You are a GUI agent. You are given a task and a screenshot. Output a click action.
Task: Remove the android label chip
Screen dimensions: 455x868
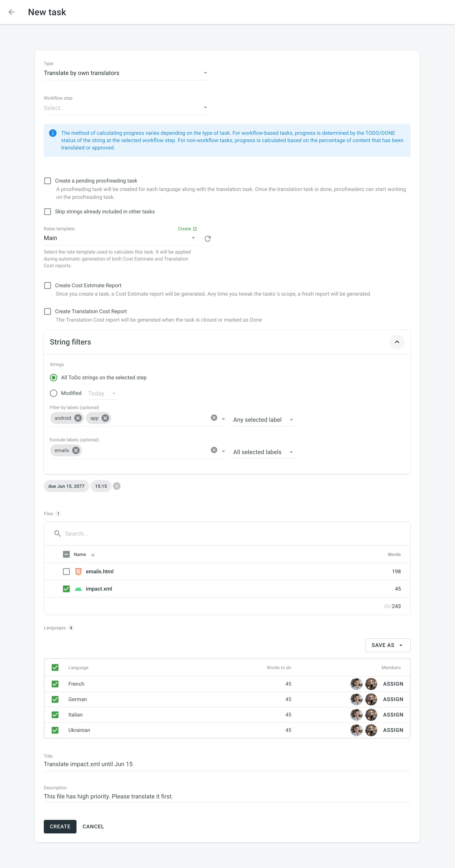pos(77,418)
